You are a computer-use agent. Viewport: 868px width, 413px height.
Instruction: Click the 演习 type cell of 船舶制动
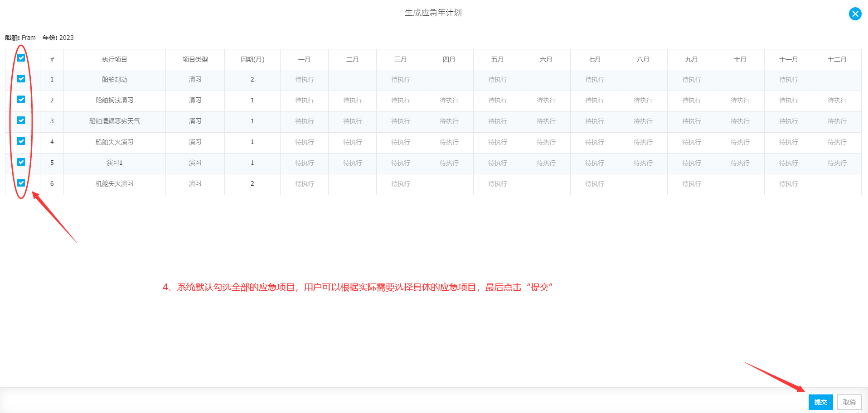pyautogui.click(x=195, y=80)
